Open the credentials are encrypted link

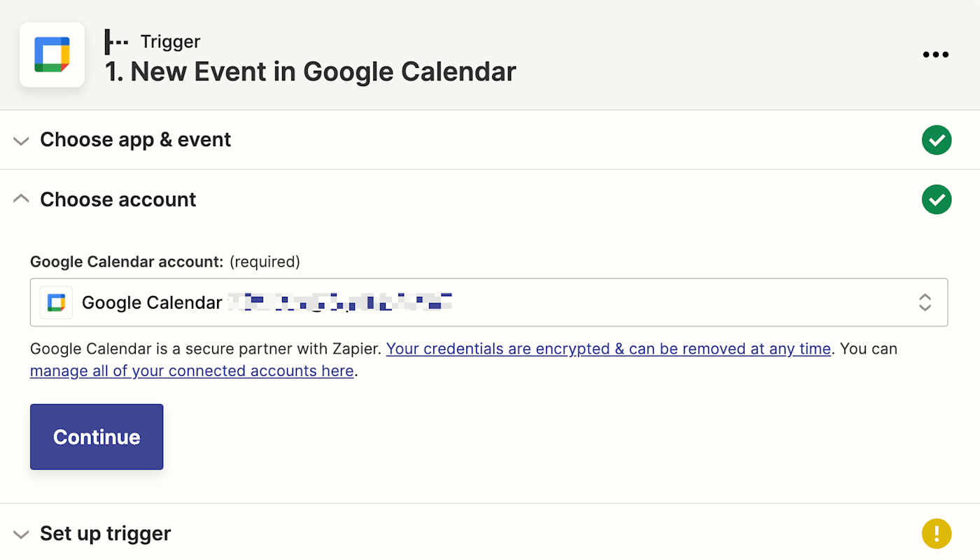pos(608,349)
